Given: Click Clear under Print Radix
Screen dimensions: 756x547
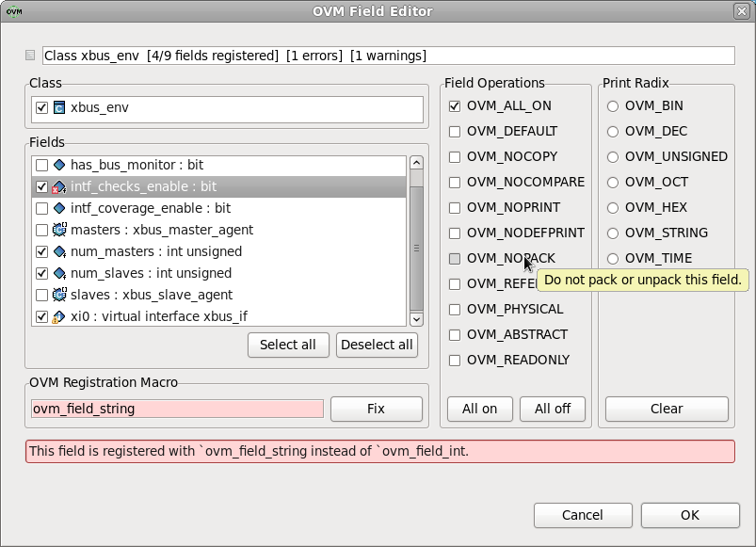Looking at the screenshot, I should (666, 409).
